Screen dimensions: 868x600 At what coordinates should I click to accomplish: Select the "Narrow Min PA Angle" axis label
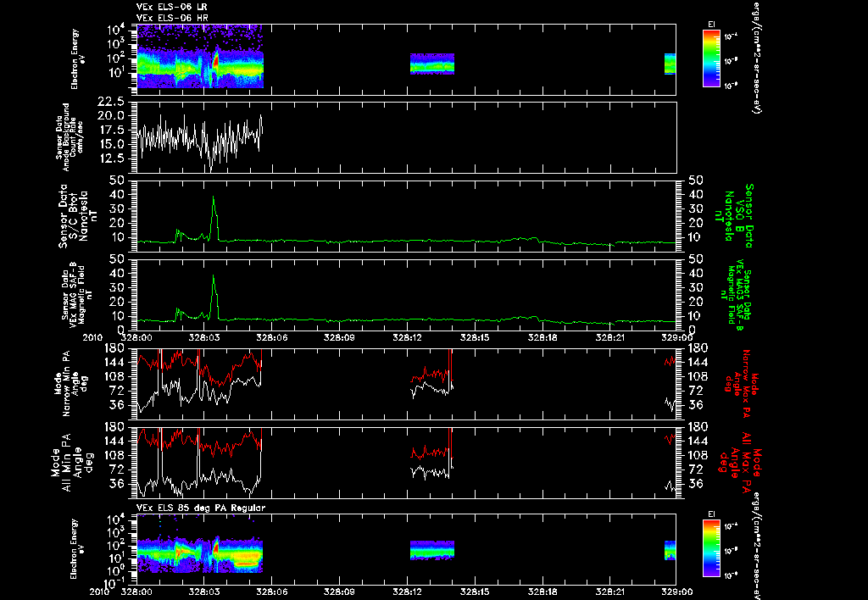(x=70, y=383)
